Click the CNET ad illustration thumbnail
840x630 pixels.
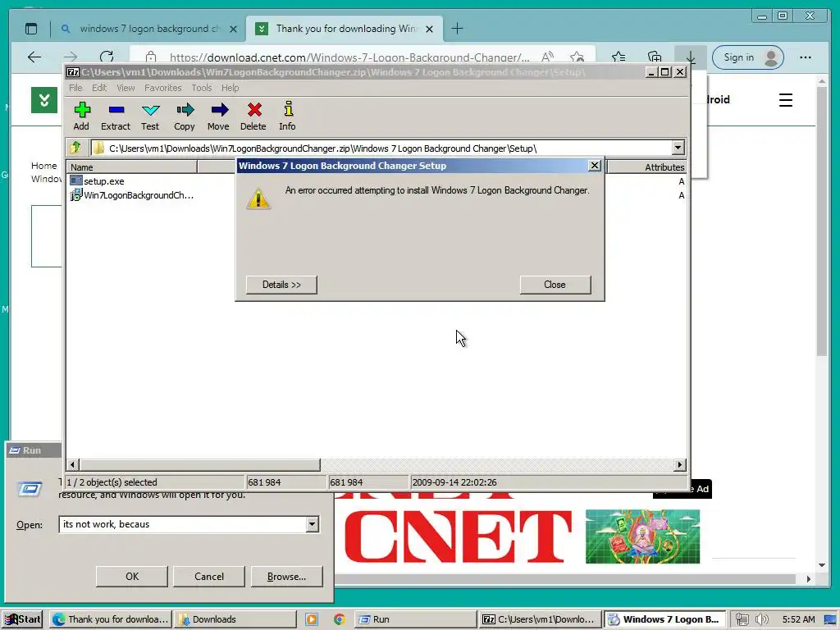(x=642, y=536)
